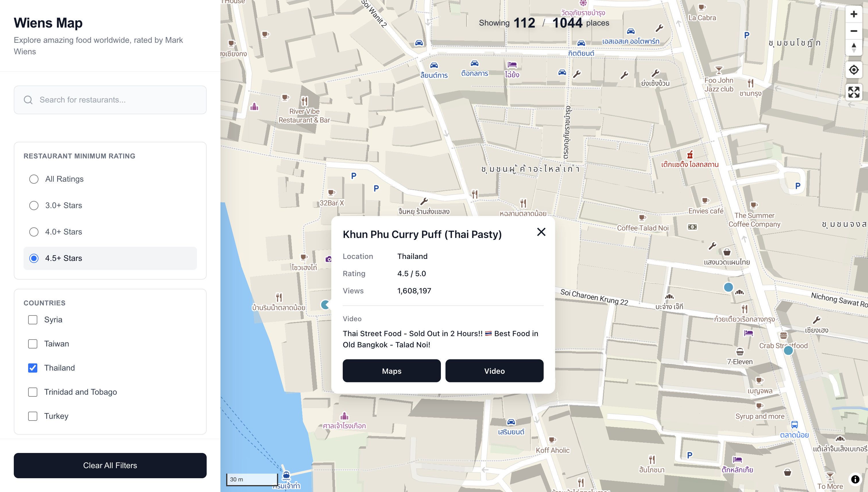Enter fullscreen map mode
This screenshot has height=492, width=868.
pos(853,92)
